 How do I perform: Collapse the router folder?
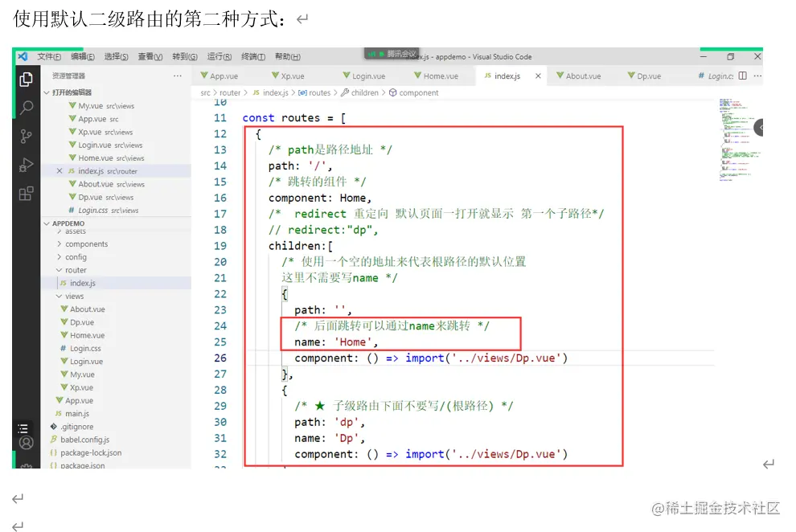(76, 270)
